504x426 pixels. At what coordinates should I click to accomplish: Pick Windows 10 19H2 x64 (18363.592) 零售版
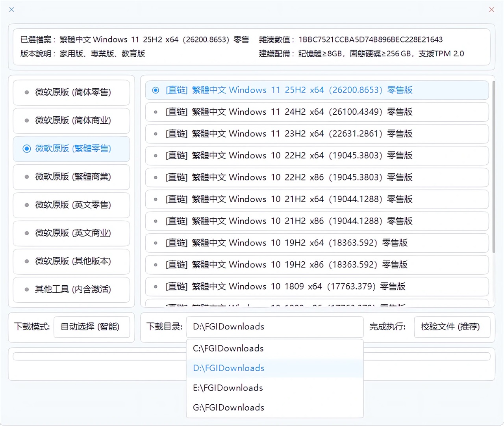point(317,243)
